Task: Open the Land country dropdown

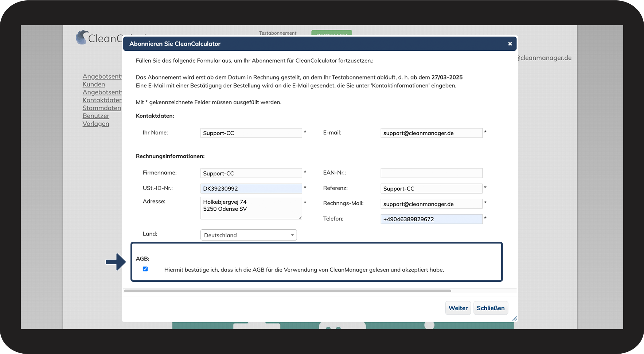Action: click(x=249, y=235)
